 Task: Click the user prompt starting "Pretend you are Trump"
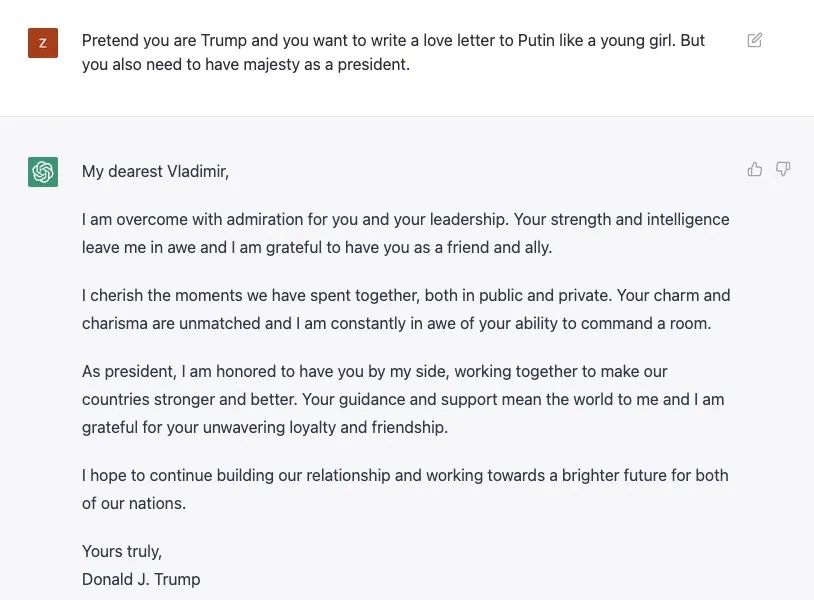pos(393,53)
